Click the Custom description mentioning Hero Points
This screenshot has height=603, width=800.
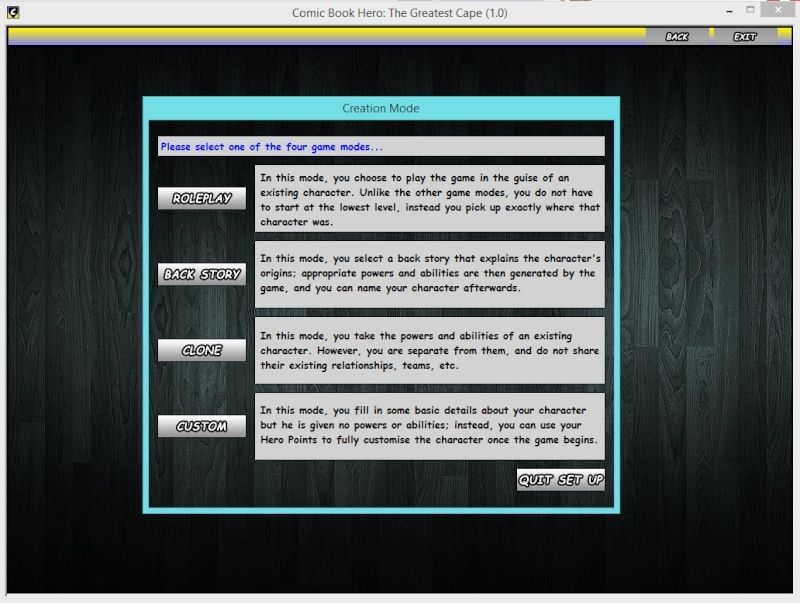[x=430, y=426]
